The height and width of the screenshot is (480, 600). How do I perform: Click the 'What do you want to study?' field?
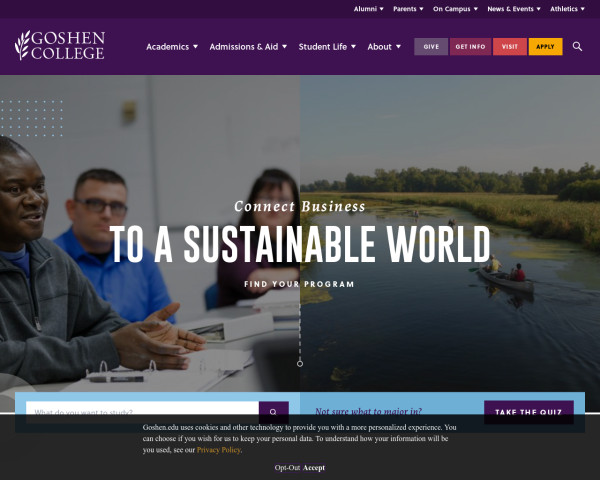pos(142,412)
